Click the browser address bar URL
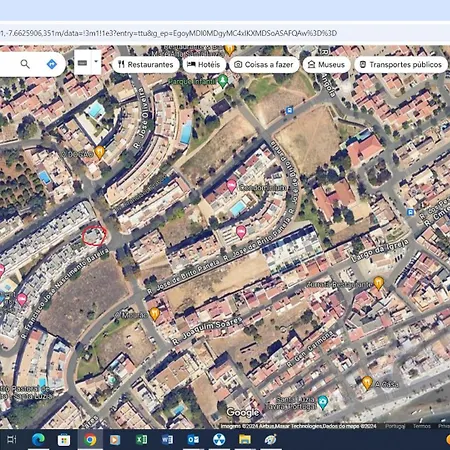 point(168,33)
